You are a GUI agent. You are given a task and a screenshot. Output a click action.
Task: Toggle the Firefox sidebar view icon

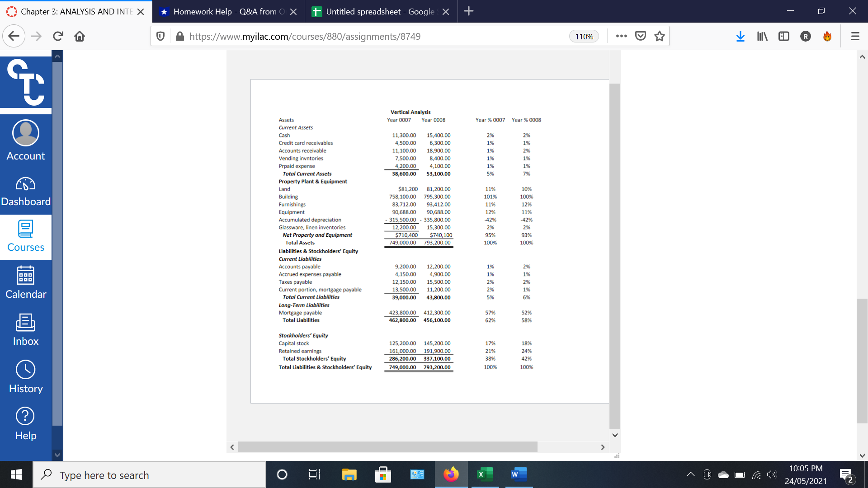(x=784, y=36)
